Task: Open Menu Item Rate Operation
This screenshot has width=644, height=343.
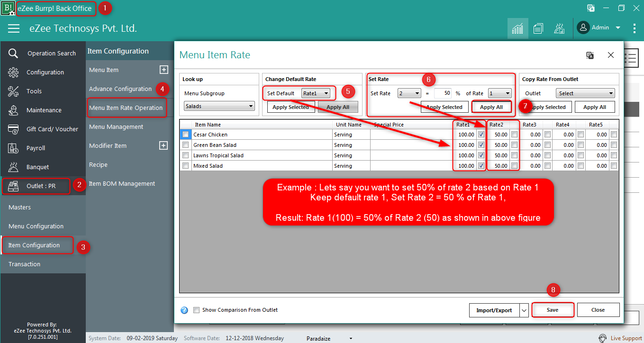Action: pyautogui.click(x=126, y=108)
